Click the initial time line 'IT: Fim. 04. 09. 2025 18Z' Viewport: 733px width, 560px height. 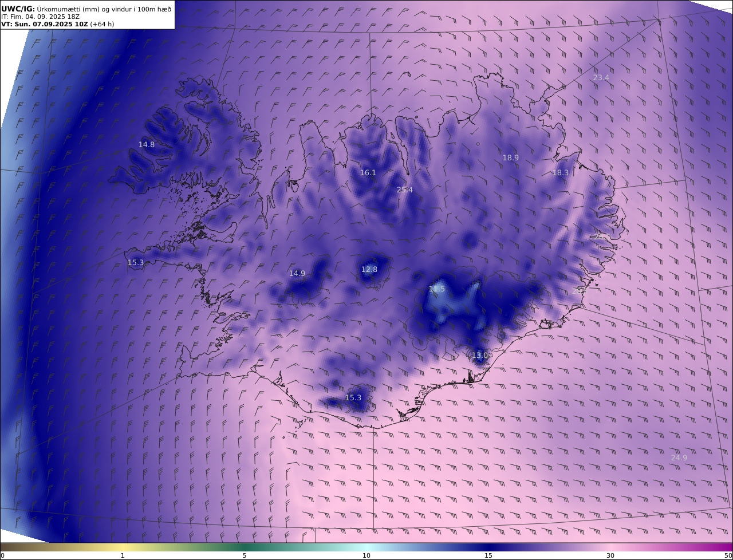[x=40, y=17]
